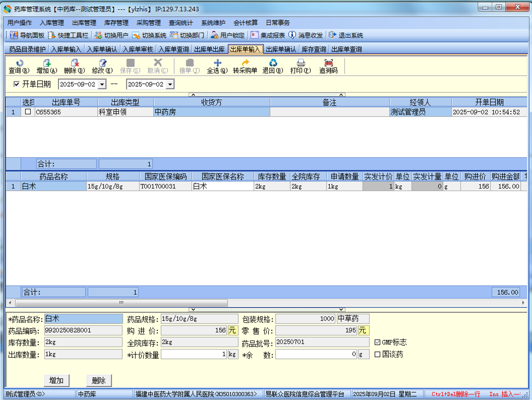Viewport: 532px width, 400px height.
Task: Open the 日常事务 menu
Action: pyautogui.click(x=278, y=23)
